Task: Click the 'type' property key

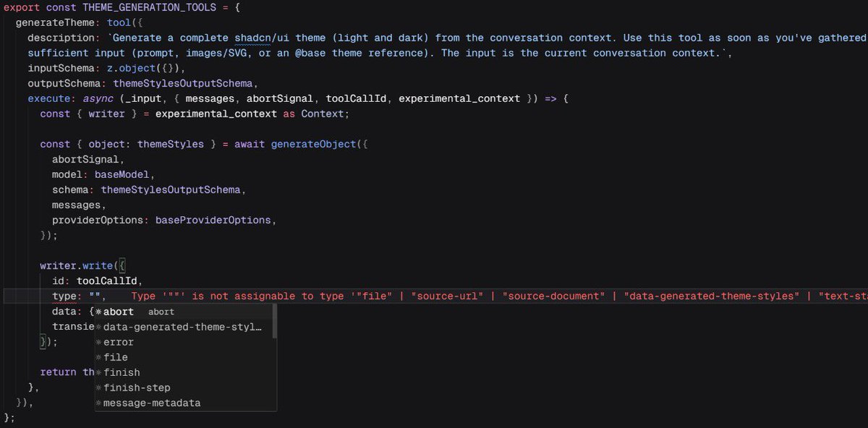Action: click(x=64, y=296)
